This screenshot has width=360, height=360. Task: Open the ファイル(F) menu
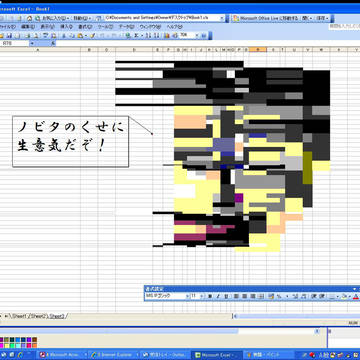7,27
